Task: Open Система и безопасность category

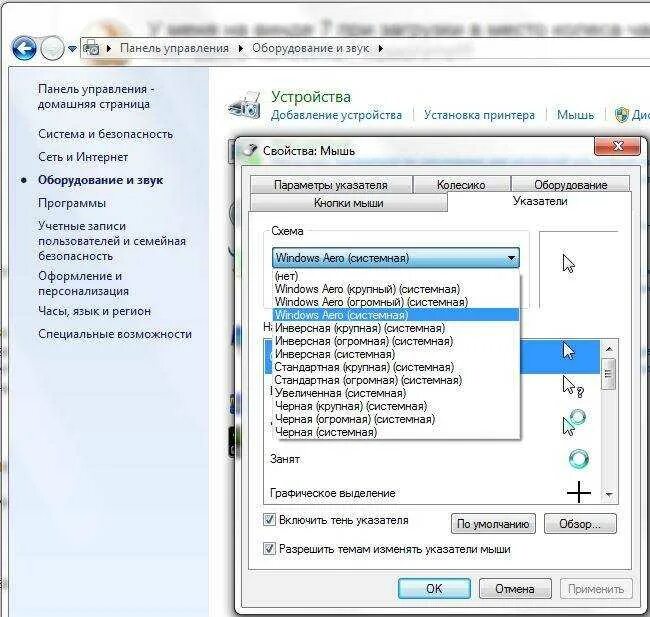Action: point(105,134)
